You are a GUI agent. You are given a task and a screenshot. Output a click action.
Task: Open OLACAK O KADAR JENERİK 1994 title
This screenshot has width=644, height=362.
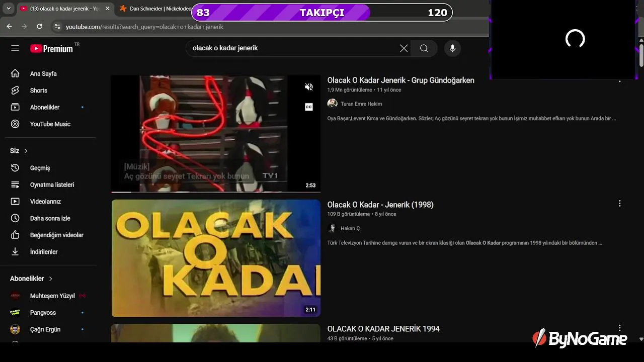[383, 329]
